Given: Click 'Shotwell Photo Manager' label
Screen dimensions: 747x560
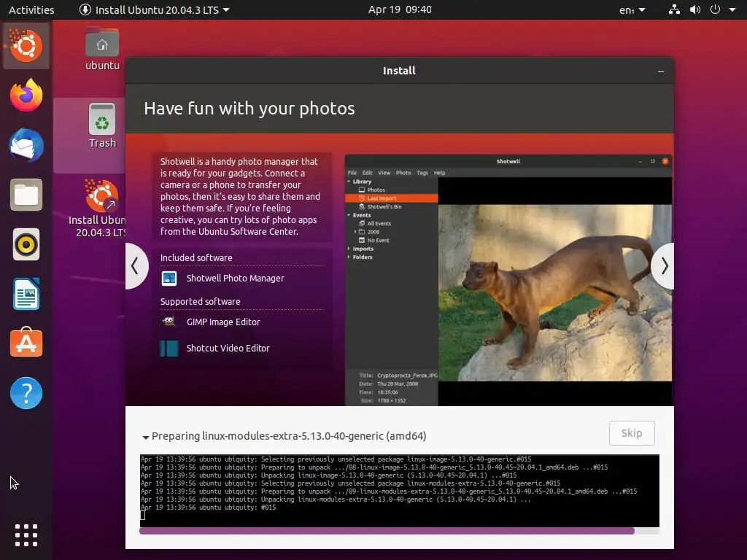Looking at the screenshot, I should 236,278.
